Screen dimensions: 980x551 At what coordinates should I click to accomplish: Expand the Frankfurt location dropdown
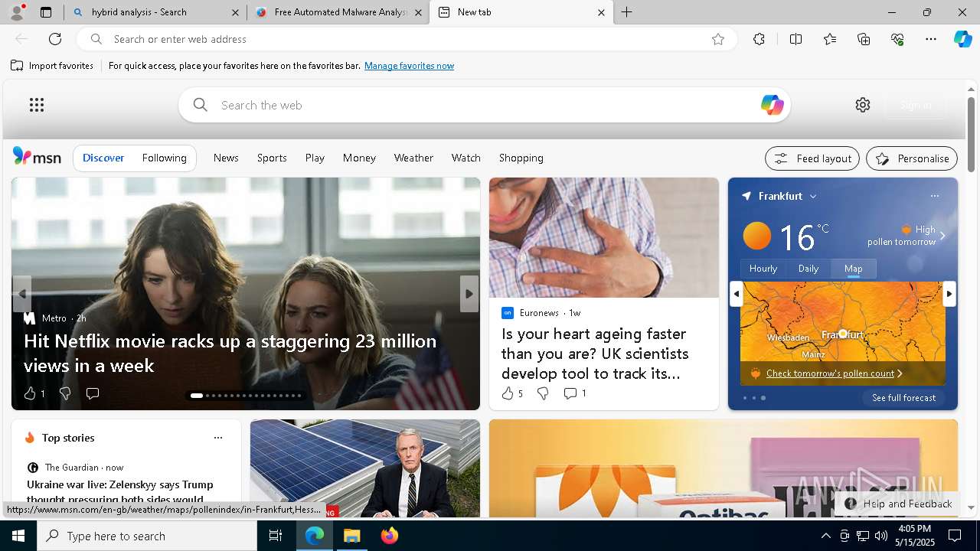click(x=813, y=197)
